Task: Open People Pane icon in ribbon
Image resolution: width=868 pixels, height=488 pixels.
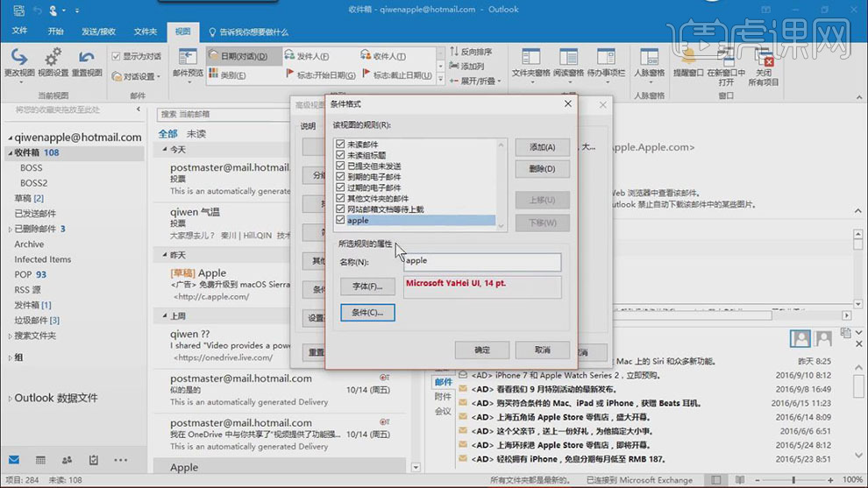Action: (x=649, y=57)
